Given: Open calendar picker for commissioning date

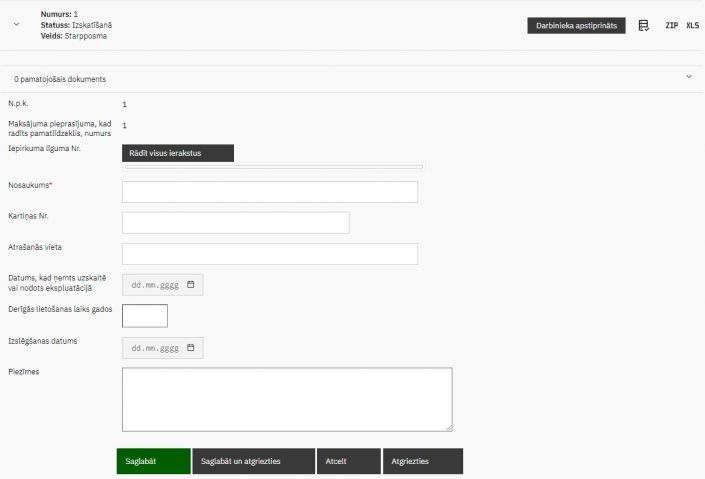Looking at the screenshot, I should (x=191, y=285).
